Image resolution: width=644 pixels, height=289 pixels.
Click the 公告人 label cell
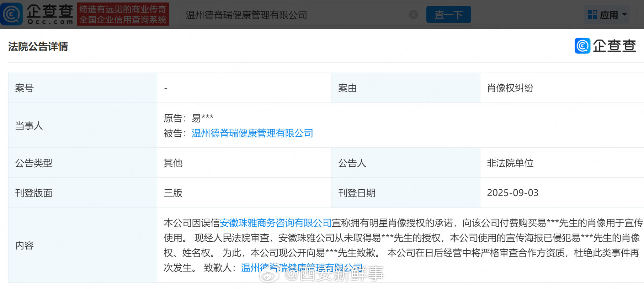click(x=406, y=163)
